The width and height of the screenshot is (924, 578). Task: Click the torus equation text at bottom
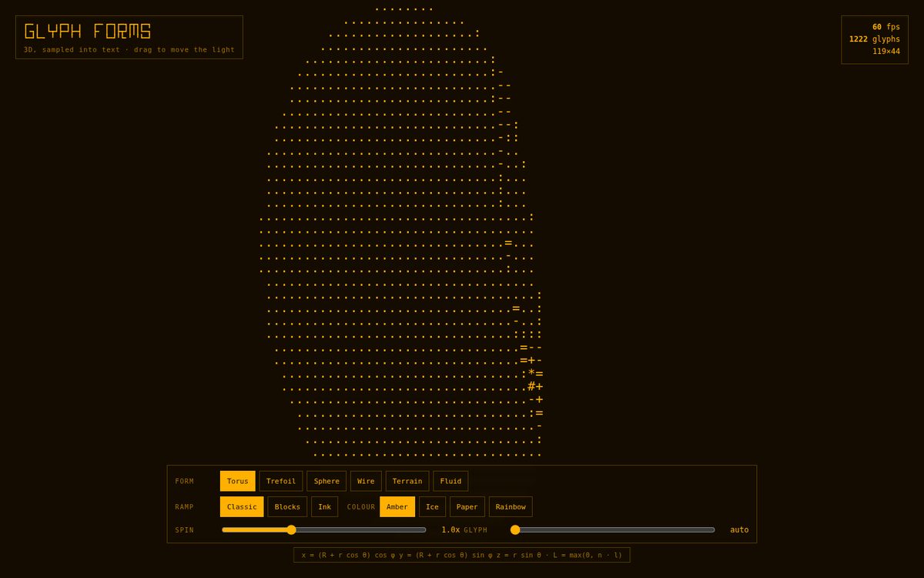tap(462, 555)
